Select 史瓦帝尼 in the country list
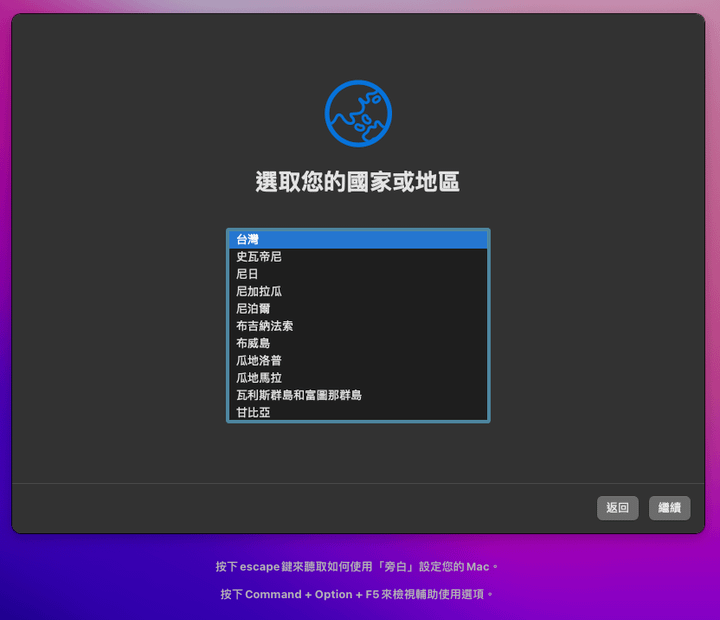 (358, 257)
